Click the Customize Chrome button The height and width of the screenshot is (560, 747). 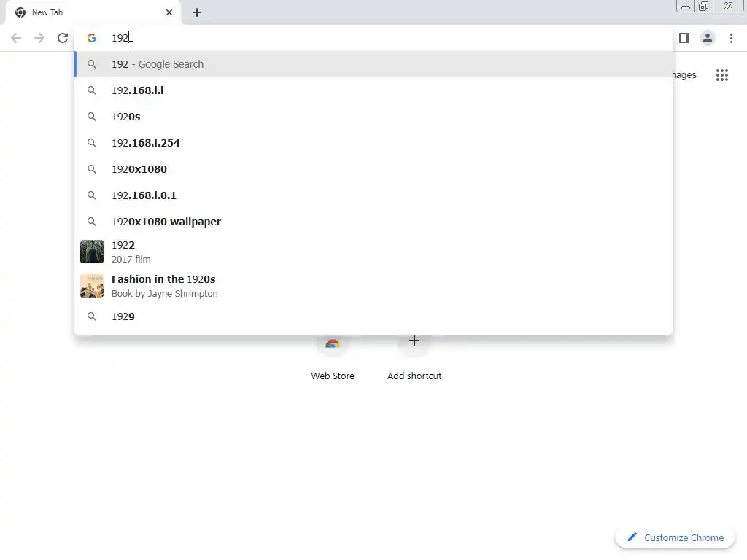point(676,537)
